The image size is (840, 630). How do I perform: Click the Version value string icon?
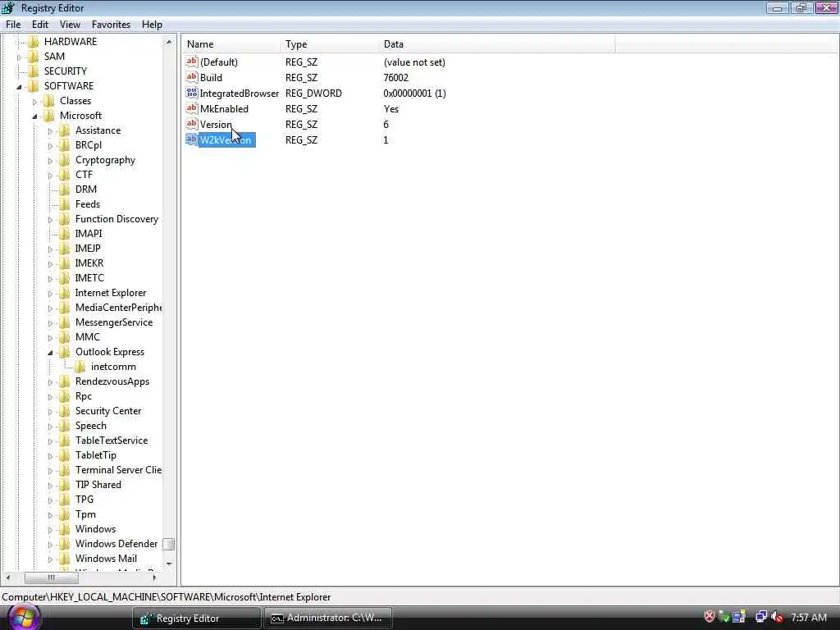[192, 124]
